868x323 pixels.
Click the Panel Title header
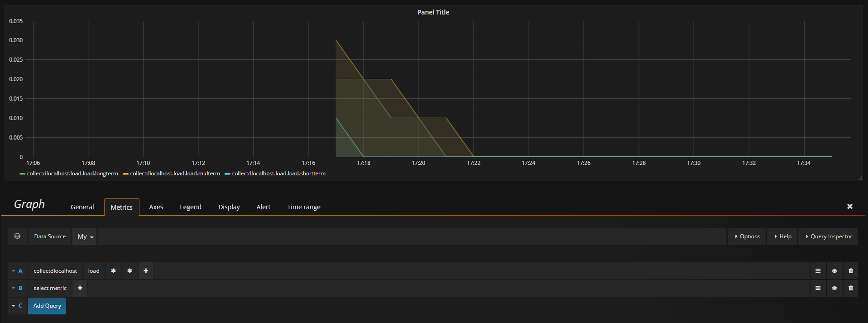[x=433, y=12]
